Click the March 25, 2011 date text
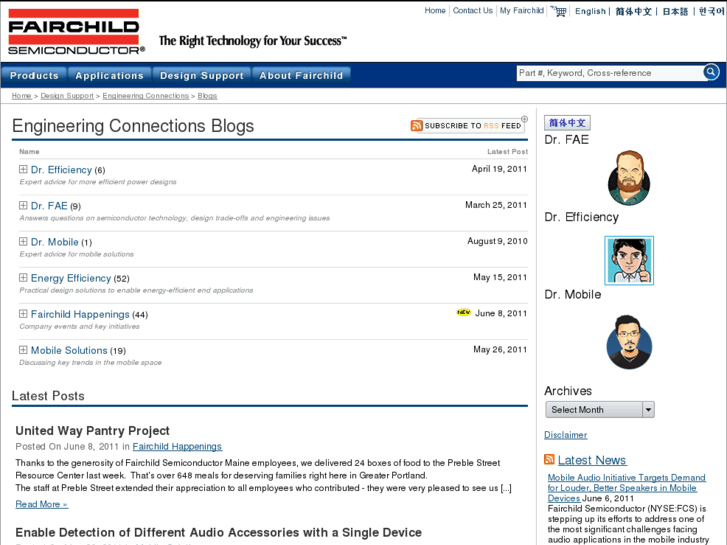The height and width of the screenshot is (545, 727). (x=496, y=205)
